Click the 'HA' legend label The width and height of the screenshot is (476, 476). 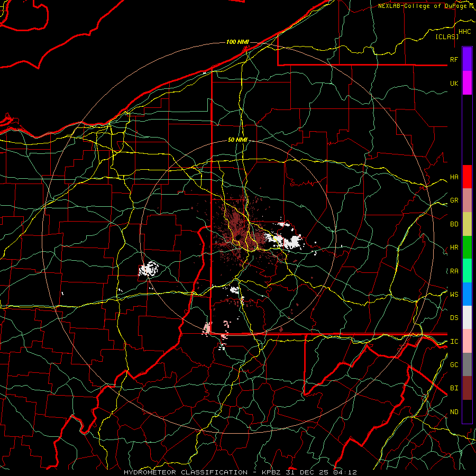click(x=454, y=177)
